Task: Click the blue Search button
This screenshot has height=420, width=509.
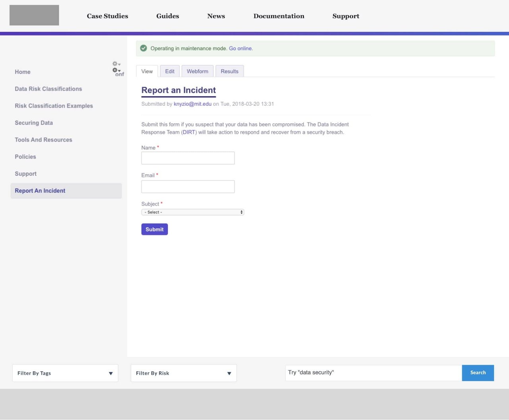Action: (x=478, y=373)
